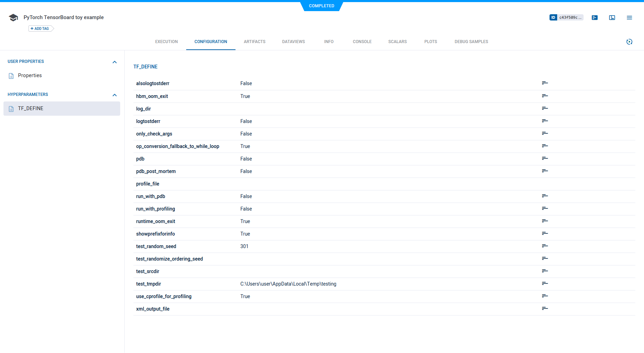Screen dimensions: 644x353
Task: Collapse the User Properties section
Action: pos(115,62)
